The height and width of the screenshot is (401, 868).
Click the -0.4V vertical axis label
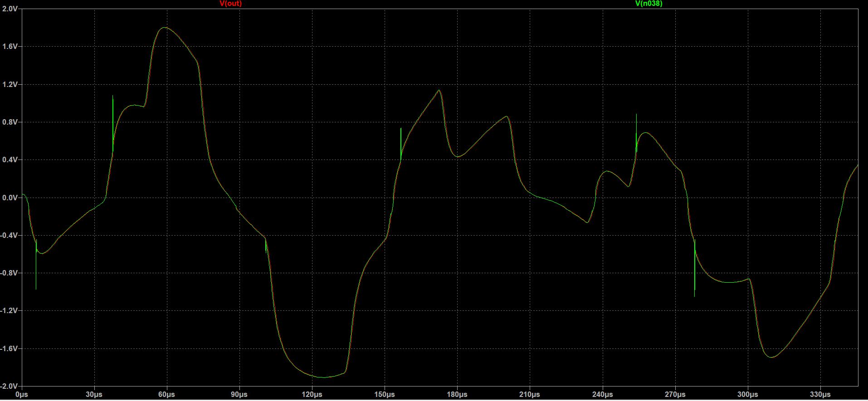(x=10, y=236)
